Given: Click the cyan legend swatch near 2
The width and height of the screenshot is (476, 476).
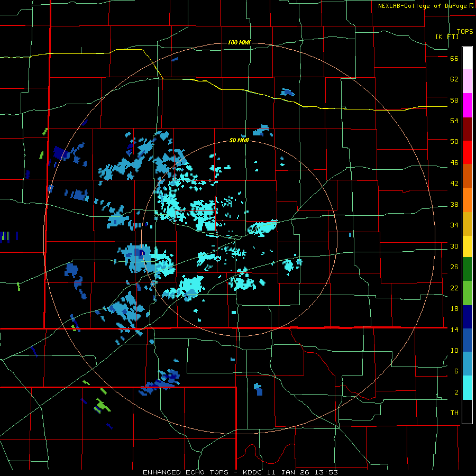Looking at the screenshot, I should coord(467,388).
